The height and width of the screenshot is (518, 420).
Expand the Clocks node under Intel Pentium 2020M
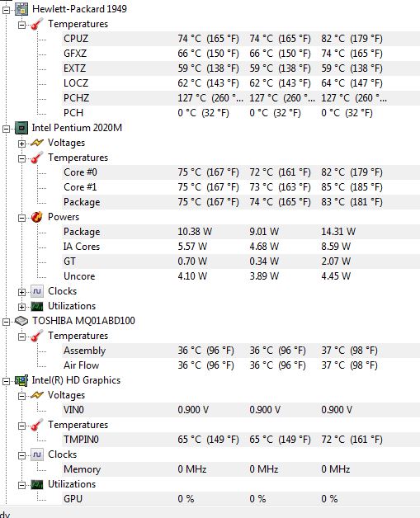point(21,292)
